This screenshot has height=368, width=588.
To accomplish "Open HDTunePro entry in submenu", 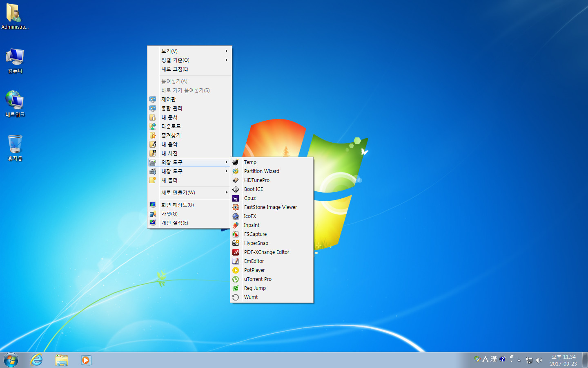I will tap(272, 180).
